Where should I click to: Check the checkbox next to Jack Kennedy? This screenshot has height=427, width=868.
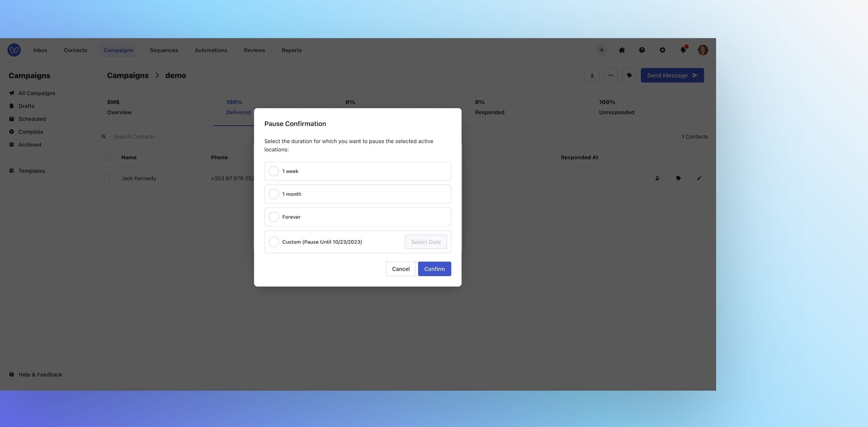[107, 178]
